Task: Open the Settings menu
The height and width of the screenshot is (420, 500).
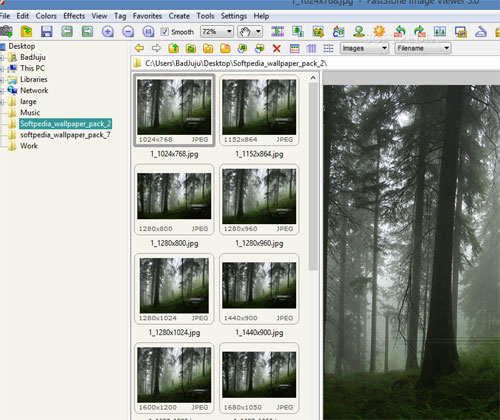Action: (x=234, y=16)
